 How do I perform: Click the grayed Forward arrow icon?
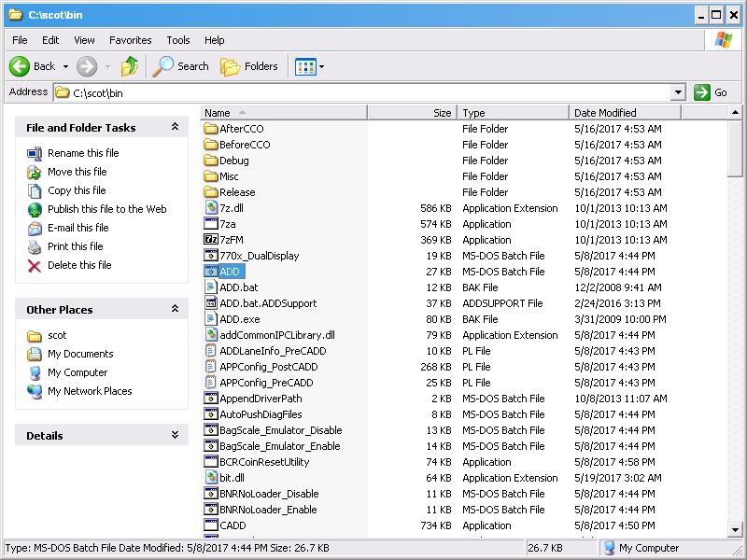point(87,66)
